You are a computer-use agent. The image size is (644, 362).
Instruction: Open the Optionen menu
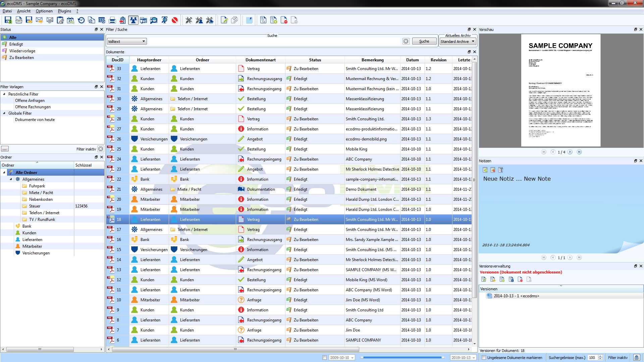[x=44, y=11]
